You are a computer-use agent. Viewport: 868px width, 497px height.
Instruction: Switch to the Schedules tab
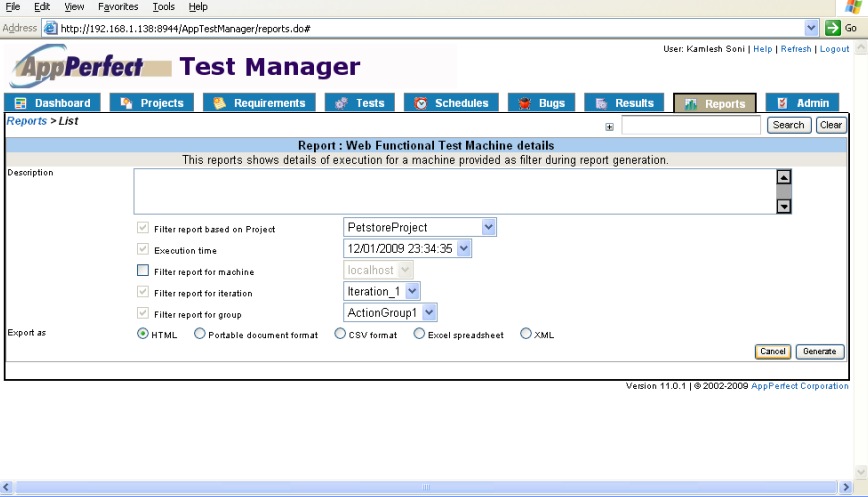point(451,103)
